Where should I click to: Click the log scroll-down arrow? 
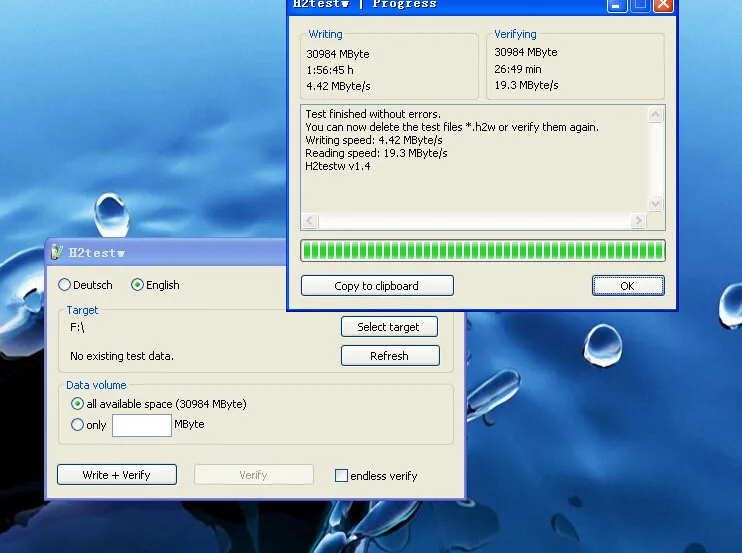655,204
